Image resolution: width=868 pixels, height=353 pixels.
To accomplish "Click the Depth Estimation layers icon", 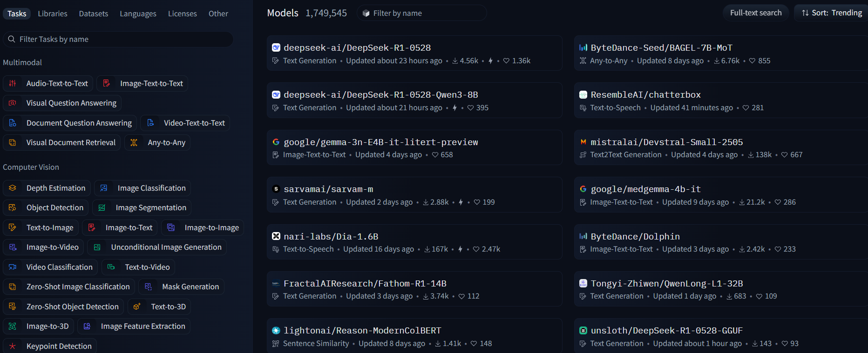I will (13, 188).
